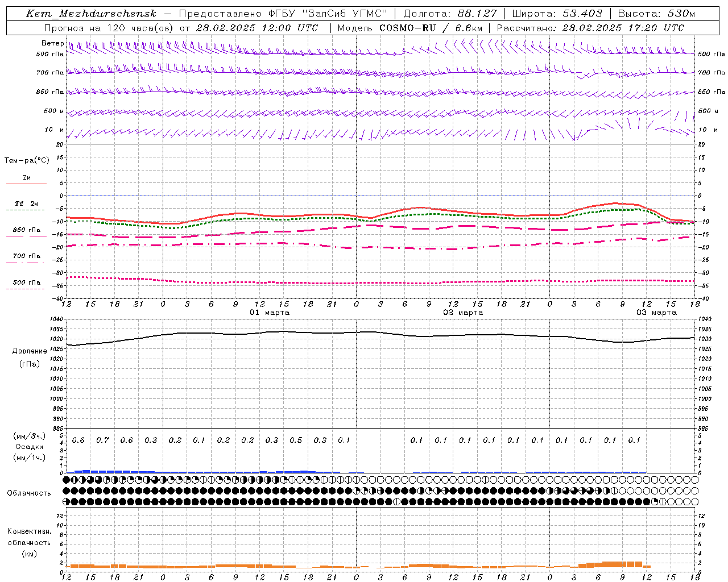Click the dash-dot pink line under 700 гПа legend
This screenshot has width=728, height=582.
click(25, 263)
